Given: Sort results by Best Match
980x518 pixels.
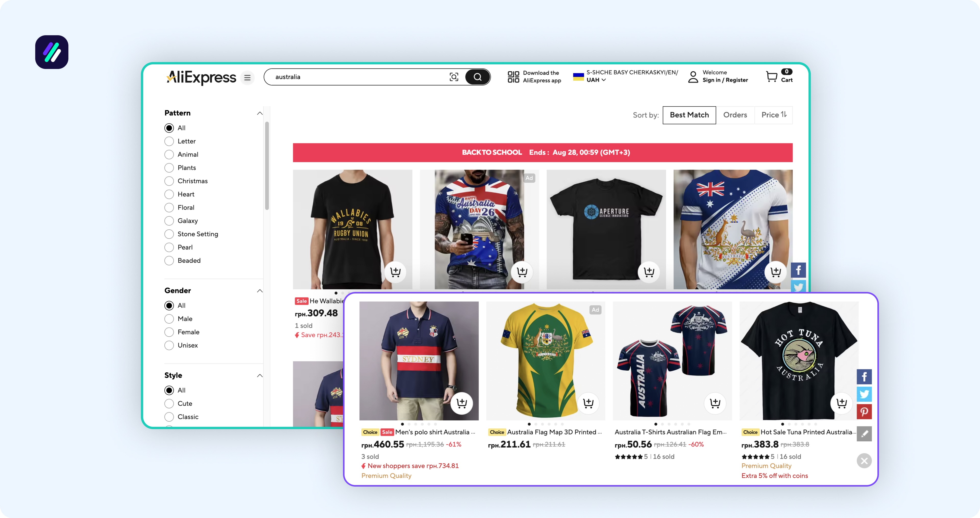Looking at the screenshot, I should [689, 115].
